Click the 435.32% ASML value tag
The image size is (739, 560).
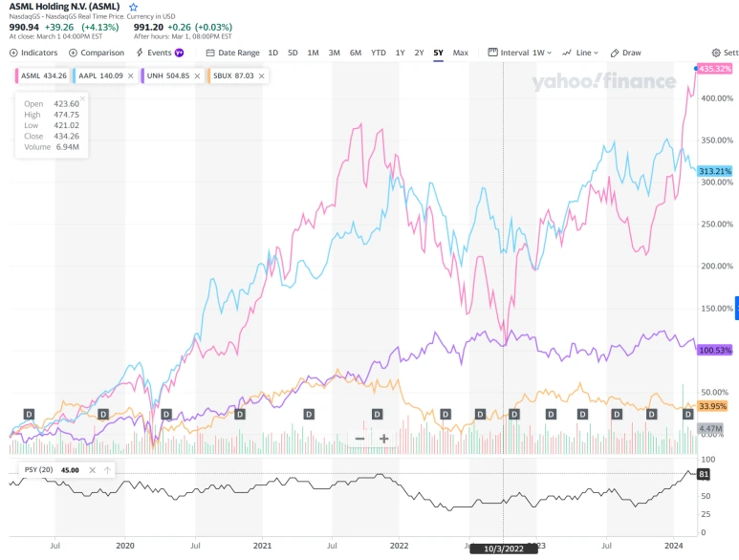pyautogui.click(x=715, y=69)
